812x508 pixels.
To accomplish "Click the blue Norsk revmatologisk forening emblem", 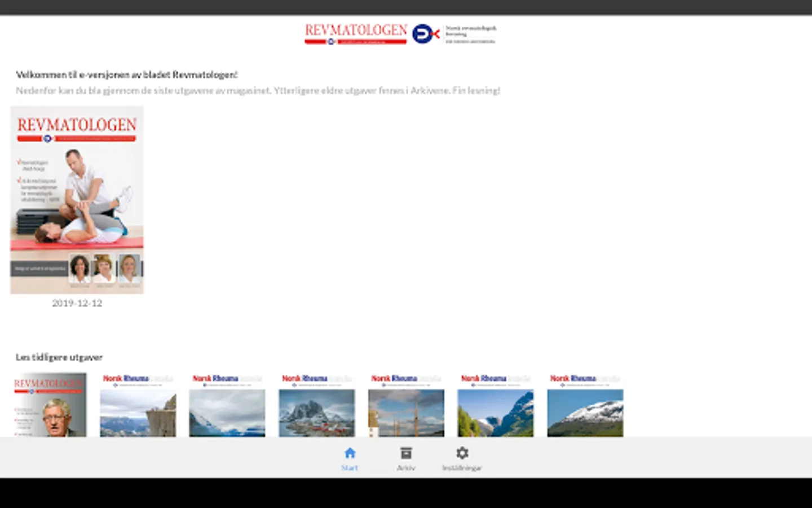I will coord(426,34).
